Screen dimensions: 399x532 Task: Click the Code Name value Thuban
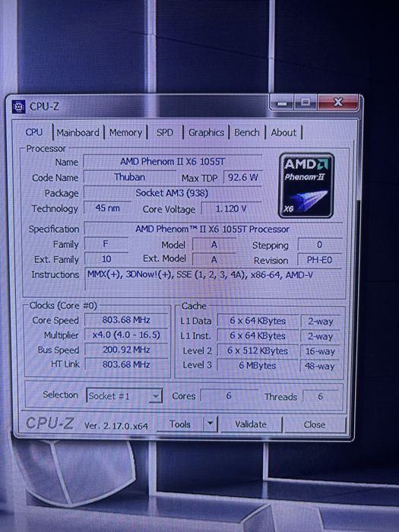coord(130,177)
